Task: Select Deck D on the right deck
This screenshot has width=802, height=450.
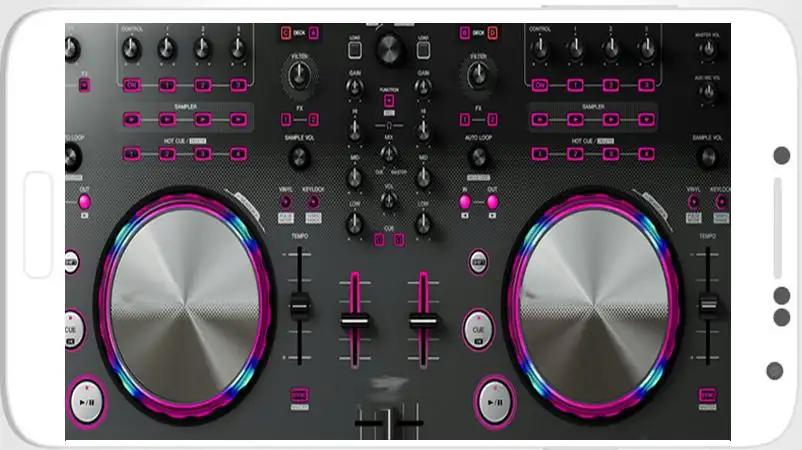Action: coord(492,33)
